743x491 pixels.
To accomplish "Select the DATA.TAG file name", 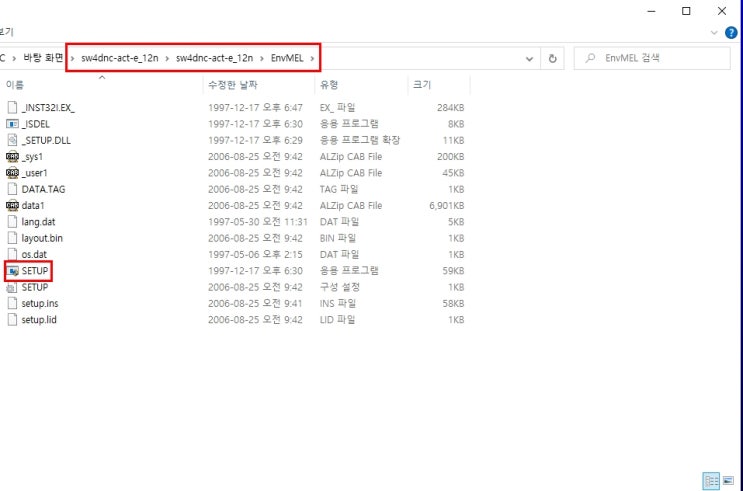I will tap(43, 189).
